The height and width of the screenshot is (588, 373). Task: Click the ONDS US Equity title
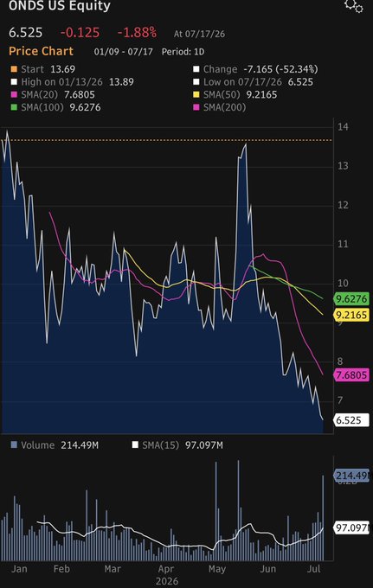[60, 6]
